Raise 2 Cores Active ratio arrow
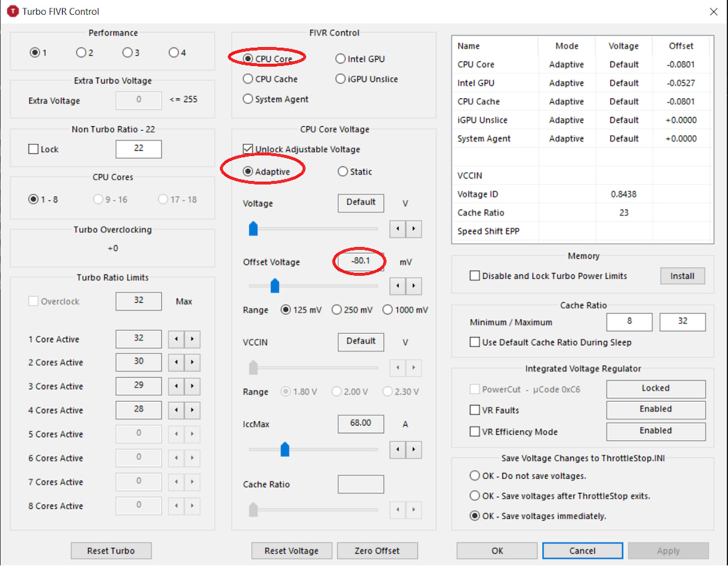Screen dimensions: 728x566 [192, 362]
